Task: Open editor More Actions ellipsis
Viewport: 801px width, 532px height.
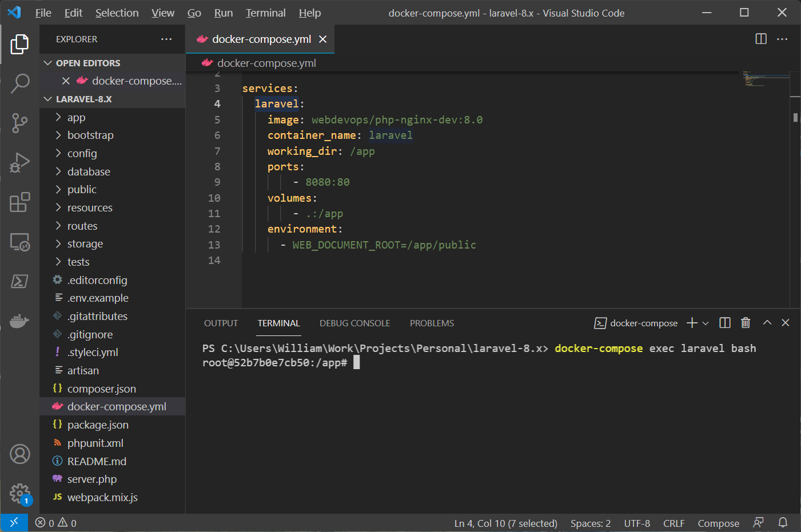Action: click(x=782, y=39)
